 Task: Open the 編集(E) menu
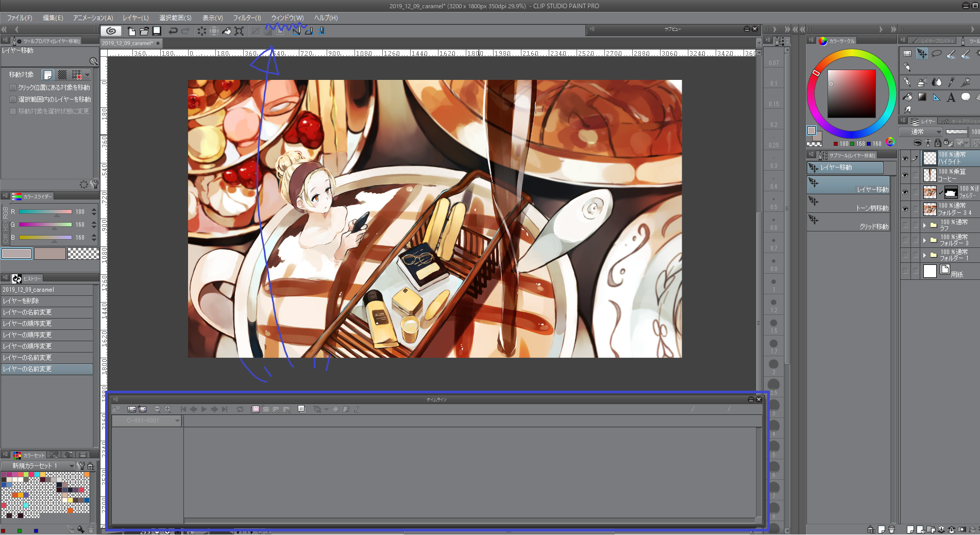[53, 18]
